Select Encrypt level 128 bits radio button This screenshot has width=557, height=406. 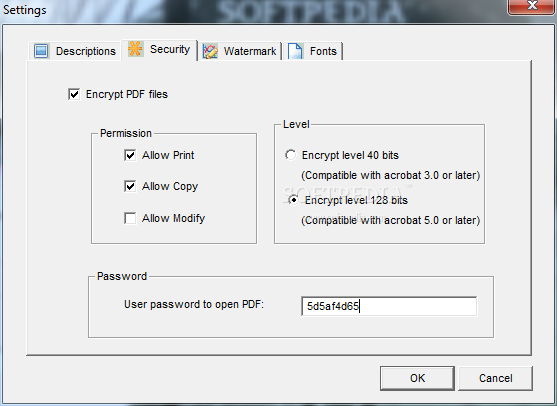(x=293, y=200)
